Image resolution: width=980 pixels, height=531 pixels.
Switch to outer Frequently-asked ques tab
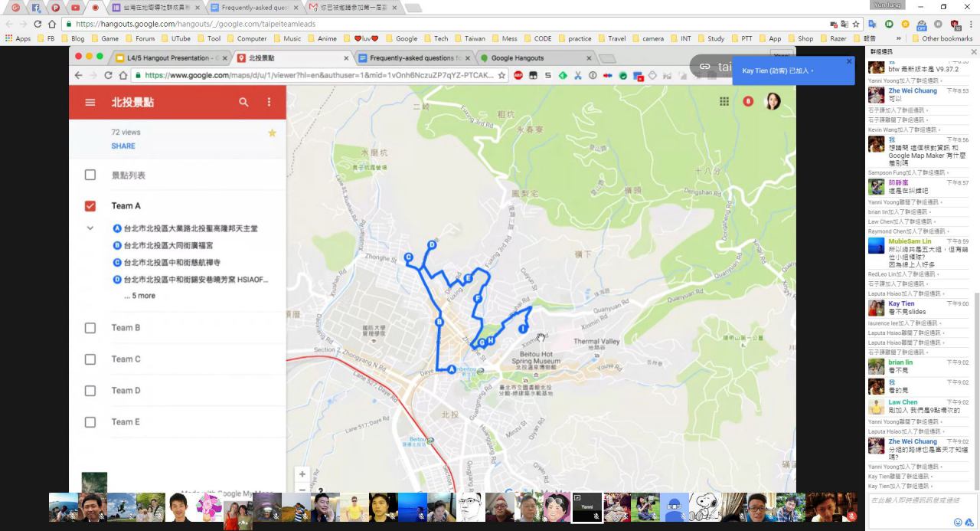click(256, 8)
